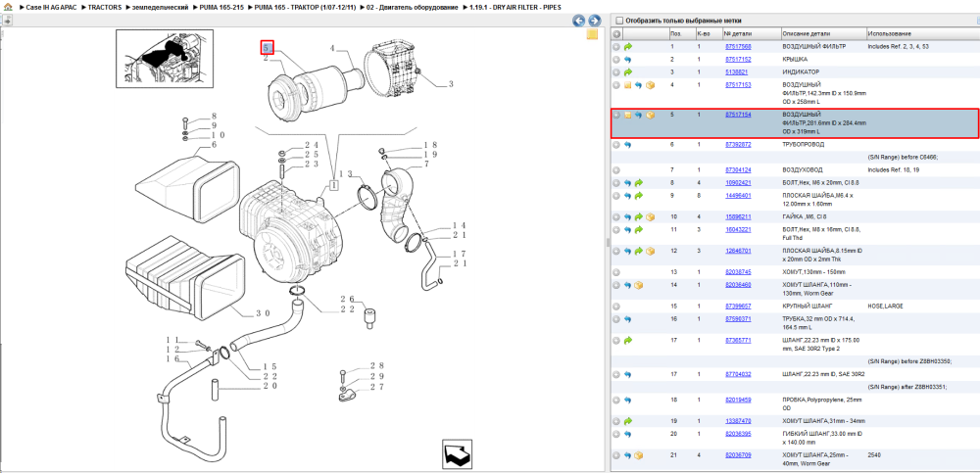Click blue arrow icon for part 14496401
The height and width of the screenshot is (473, 980).
click(628, 196)
